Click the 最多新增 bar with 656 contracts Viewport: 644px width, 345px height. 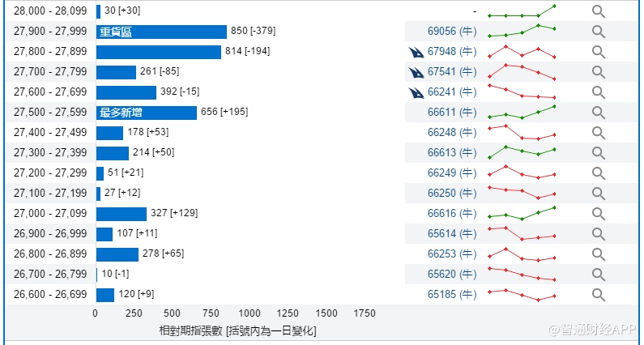tap(147, 113)
